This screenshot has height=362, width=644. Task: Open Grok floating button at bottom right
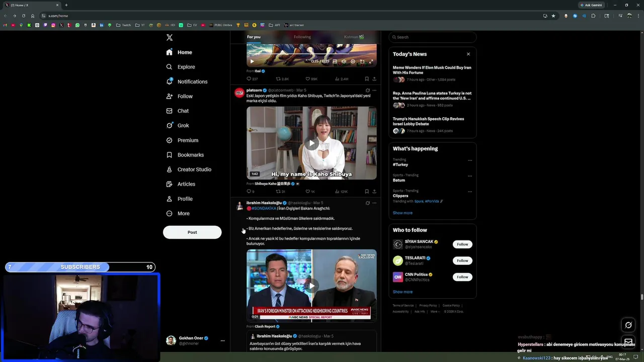click(x=628, y=325)
